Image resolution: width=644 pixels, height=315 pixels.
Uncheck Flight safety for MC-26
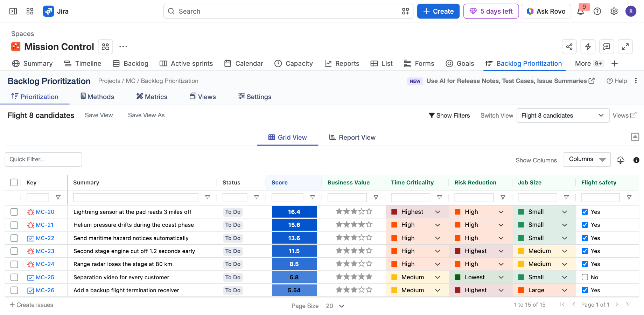tap(585, 290)
